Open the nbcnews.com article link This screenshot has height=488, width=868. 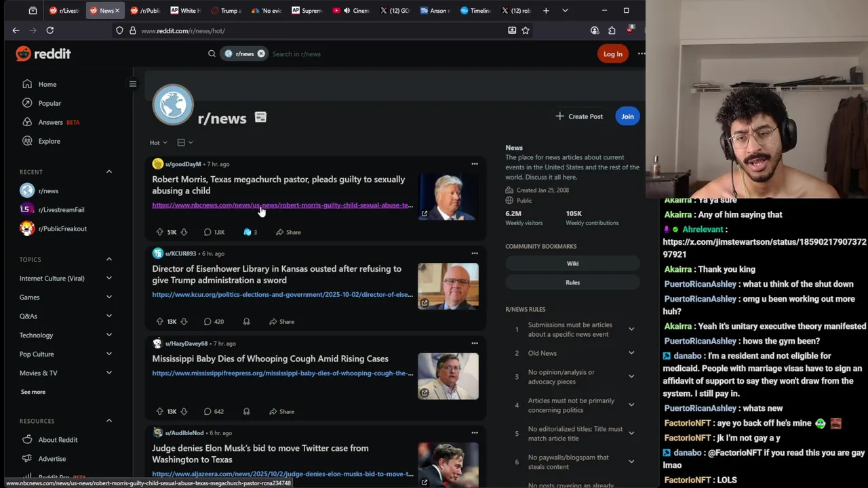[x=282, y=205]
